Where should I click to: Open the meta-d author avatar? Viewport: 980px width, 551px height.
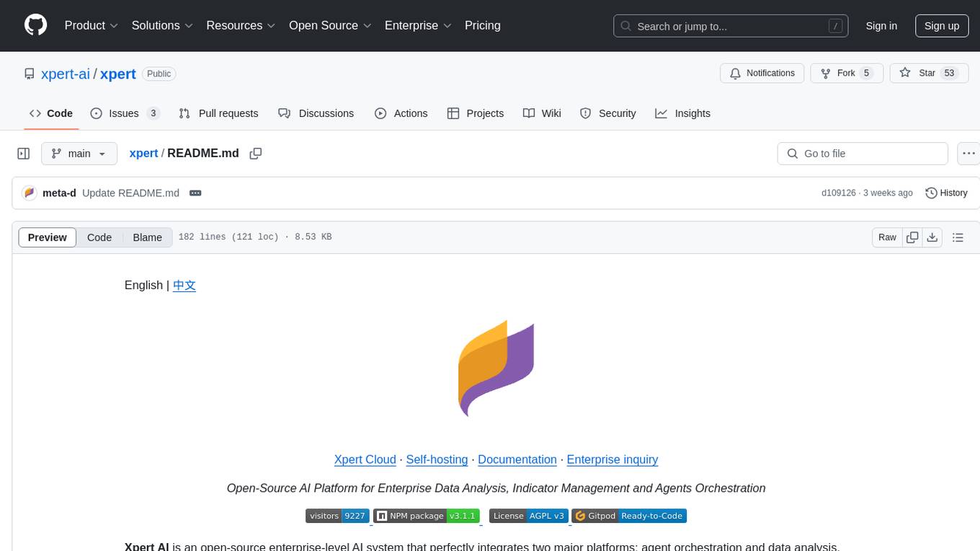(x=30, y=193)
